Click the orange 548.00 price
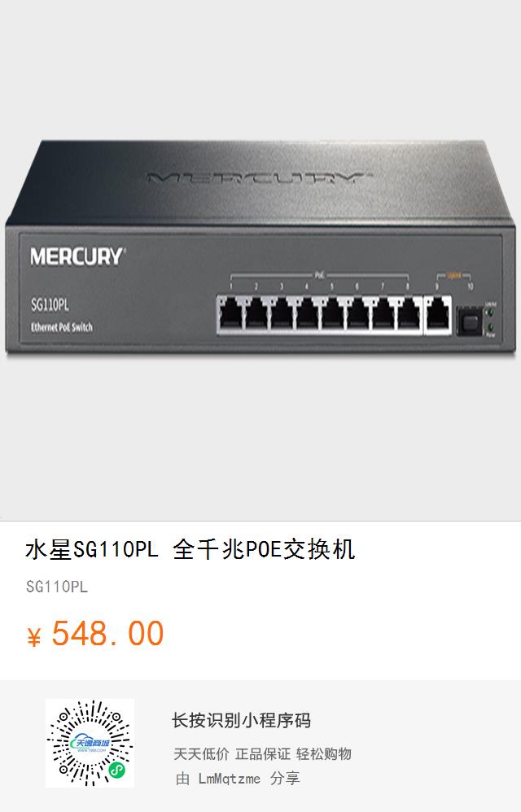 pos(107,633)
